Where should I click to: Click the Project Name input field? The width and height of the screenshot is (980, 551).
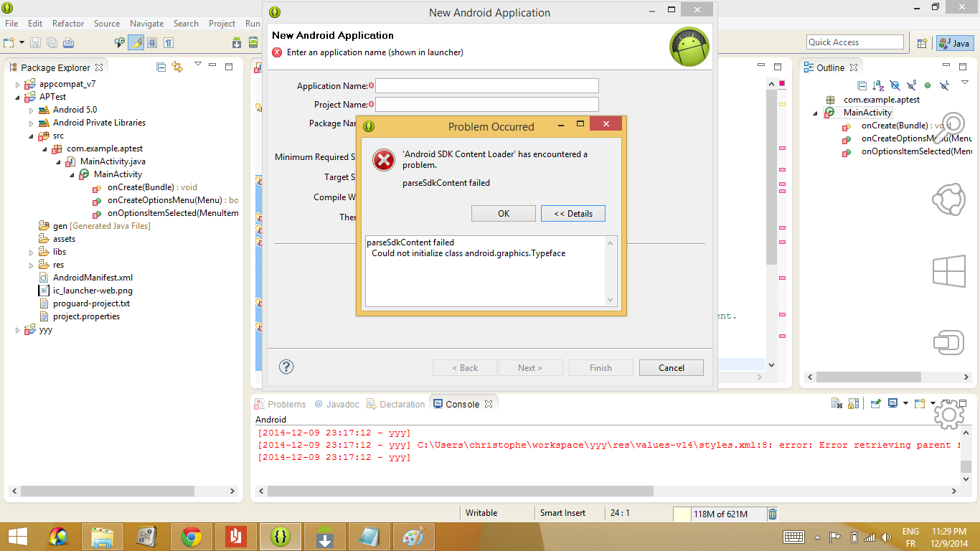click(x=487, y=105)
